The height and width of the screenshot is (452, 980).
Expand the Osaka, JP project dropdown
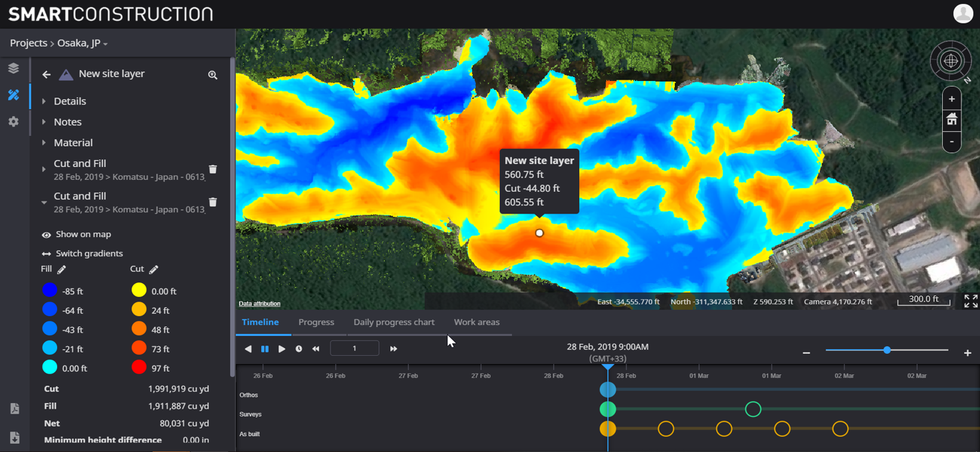pyautogui.click(x=82, y=43)
